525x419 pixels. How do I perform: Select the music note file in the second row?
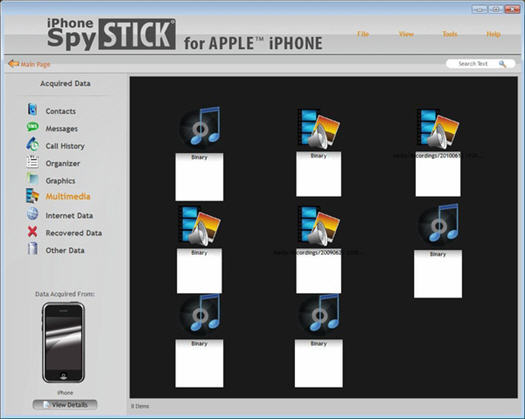click(x=439, y=224)
